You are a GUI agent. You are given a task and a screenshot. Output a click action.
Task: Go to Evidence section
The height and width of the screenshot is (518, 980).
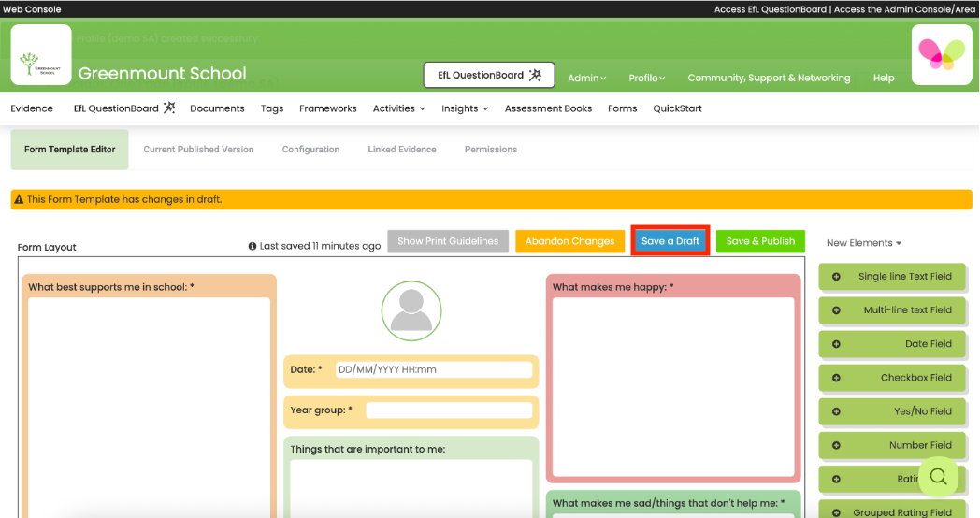(32, 108)
